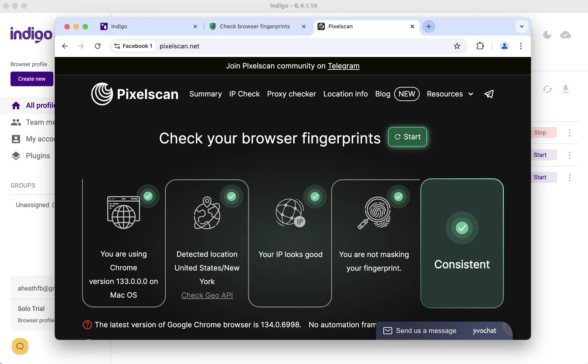Stop the running profile in Indigo
The image size is (588, 364).
[544, 133]
